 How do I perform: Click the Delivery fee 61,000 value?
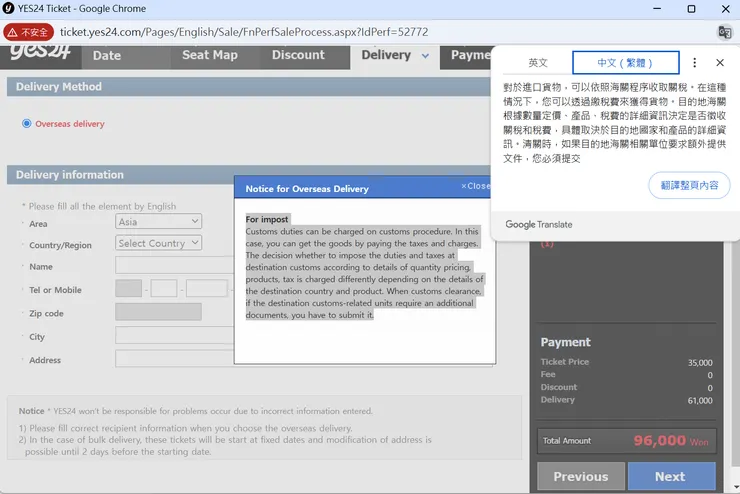point(700,401)
